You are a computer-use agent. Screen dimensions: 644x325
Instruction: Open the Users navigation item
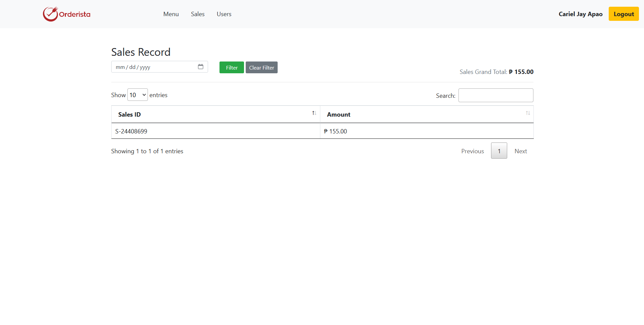[x=224, y=14]
